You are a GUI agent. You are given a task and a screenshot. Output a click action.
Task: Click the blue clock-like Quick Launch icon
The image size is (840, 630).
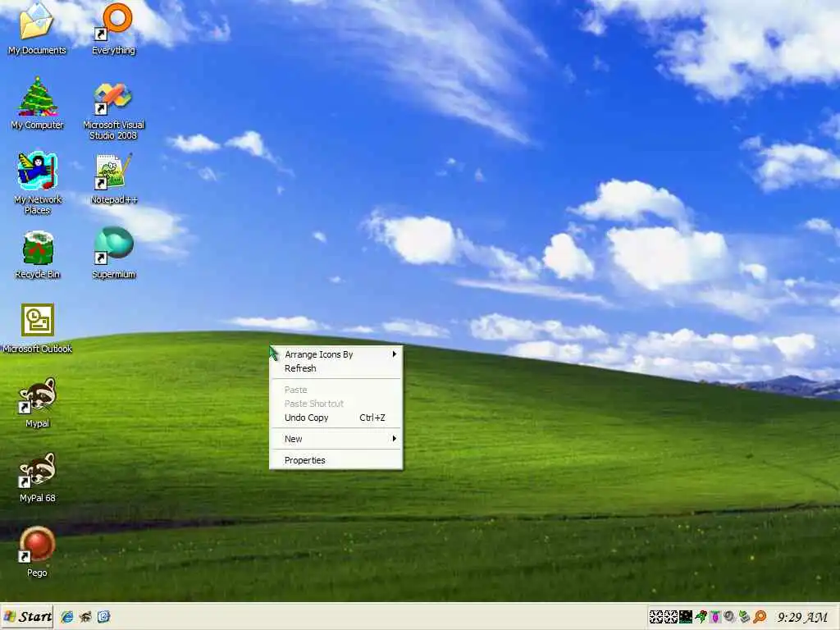point(103,617)
